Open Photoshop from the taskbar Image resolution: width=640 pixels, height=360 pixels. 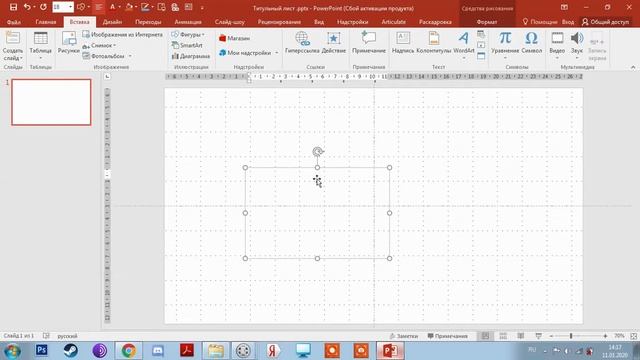[x=41, y=350]
